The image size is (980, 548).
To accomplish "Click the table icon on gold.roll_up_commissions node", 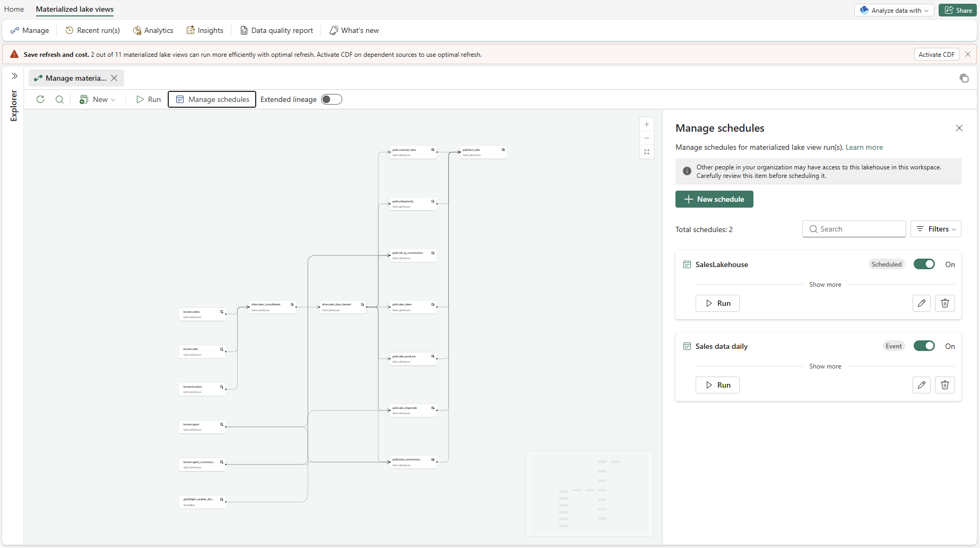I will coord(433,253).
